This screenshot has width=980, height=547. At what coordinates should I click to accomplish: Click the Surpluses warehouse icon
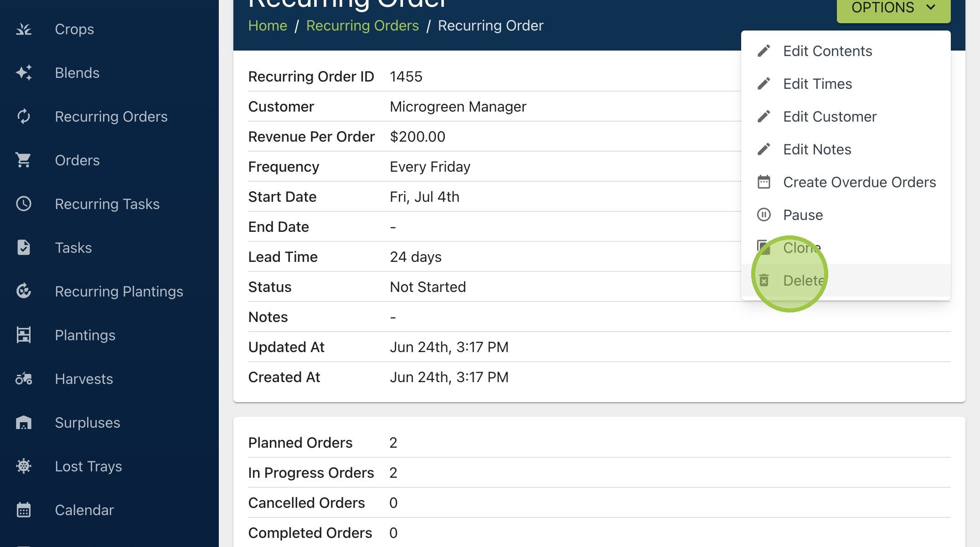pos(24,423)
